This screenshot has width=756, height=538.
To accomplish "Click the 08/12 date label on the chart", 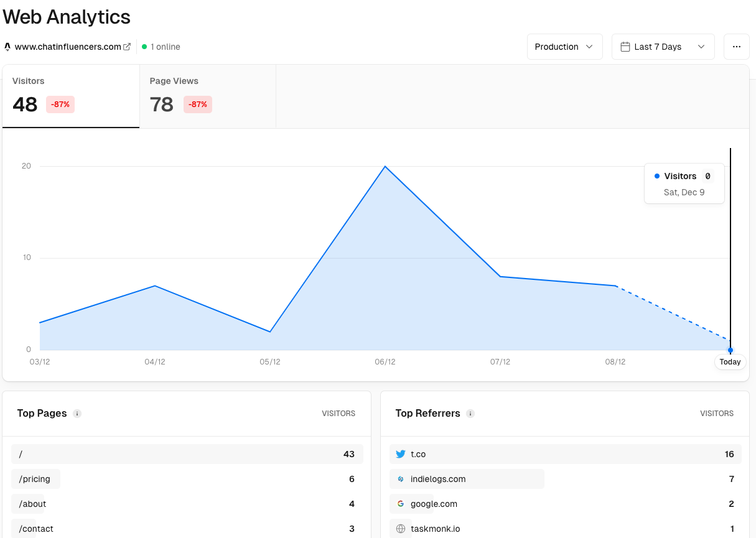I will tap(615, 362).
